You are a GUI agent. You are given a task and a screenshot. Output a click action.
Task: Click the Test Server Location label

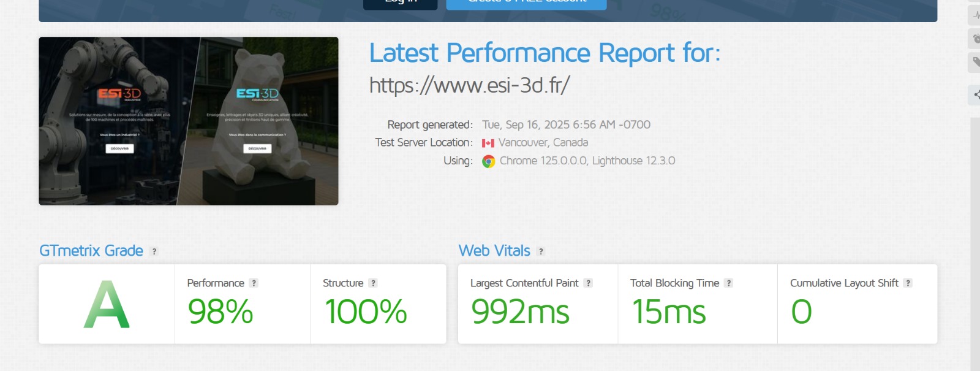pyautogui.click(x=424, y=142)
